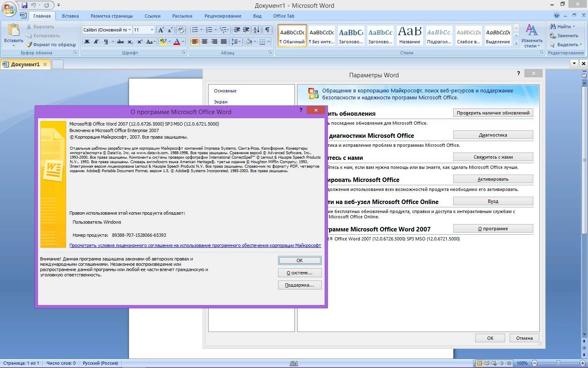Click Проверить наличие обновлений in Word Options
Screen dimensions: 588x368
tap(493, 113)
